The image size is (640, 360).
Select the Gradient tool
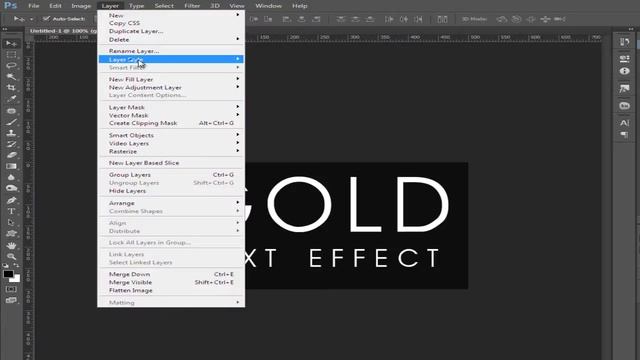pyautogui.click(x=11, y=166)
